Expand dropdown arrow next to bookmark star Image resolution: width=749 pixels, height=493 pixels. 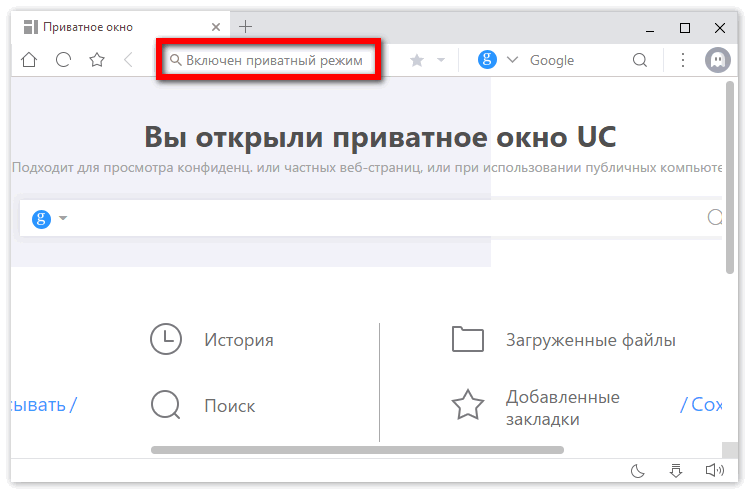point(441,60)
